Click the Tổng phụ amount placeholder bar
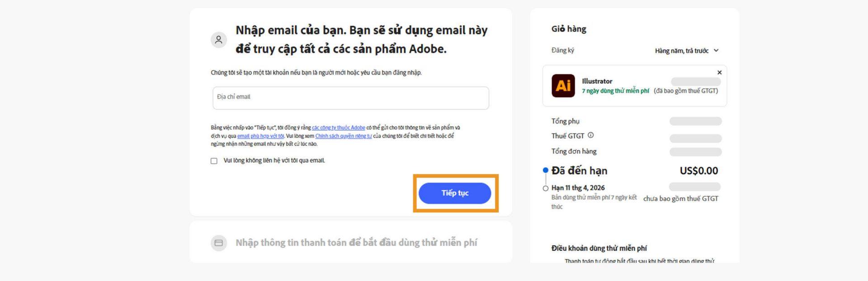This screenshot has width=868, height=281. click(x=696, y=121)
